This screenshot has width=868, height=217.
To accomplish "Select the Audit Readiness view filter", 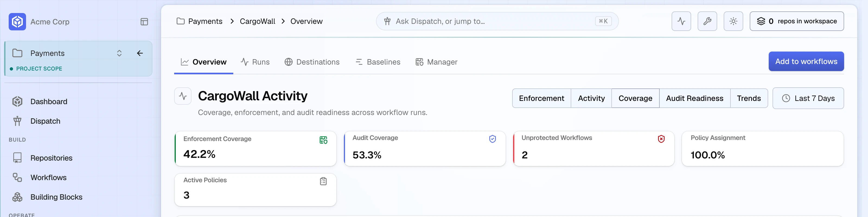I will 694,98.
